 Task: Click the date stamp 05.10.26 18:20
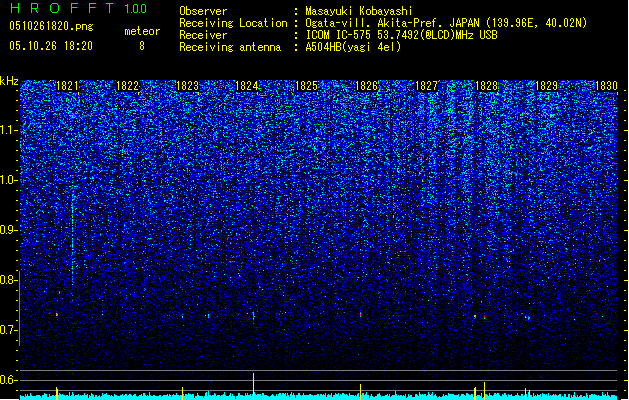click(x=51, y=46)
